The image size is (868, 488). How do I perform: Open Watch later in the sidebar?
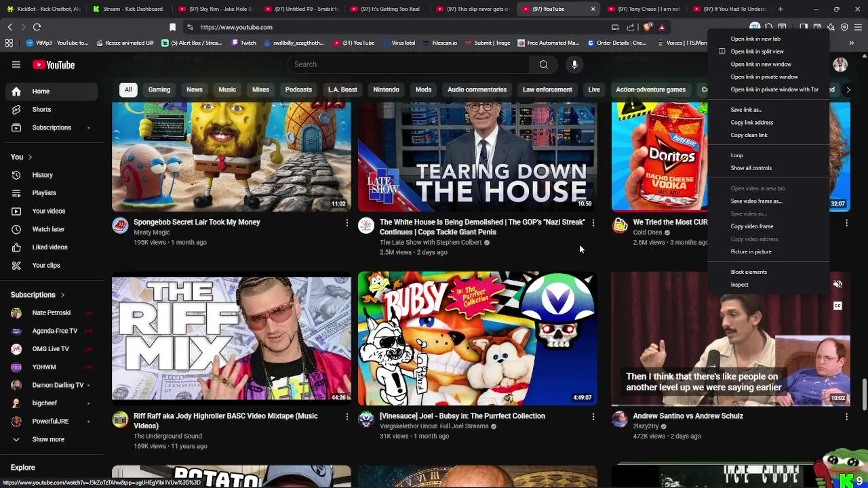coord(52,229)
